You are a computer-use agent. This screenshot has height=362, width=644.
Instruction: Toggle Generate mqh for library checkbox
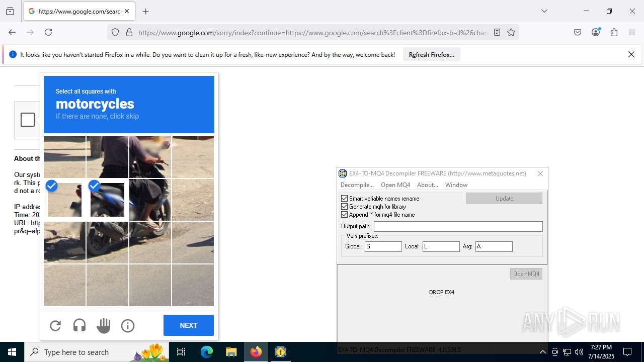point(345,207)
